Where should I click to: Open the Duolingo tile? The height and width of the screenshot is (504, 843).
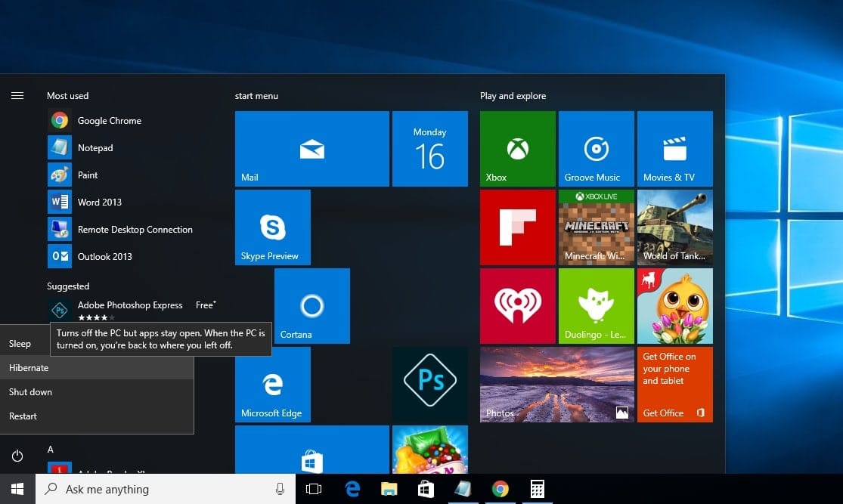pyautogui.click(x=597, y=306)
